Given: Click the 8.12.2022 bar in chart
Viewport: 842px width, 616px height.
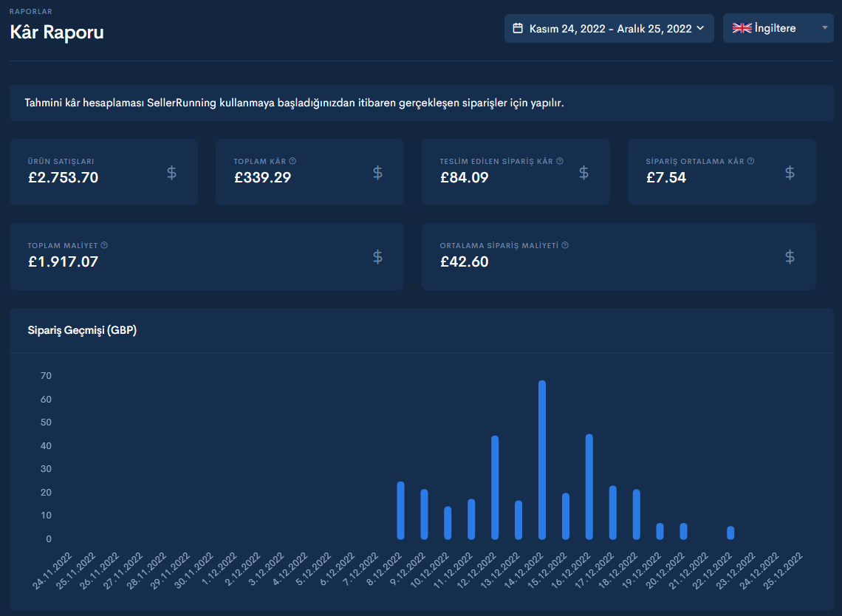Looking at the screenshot, I should 400,510.
